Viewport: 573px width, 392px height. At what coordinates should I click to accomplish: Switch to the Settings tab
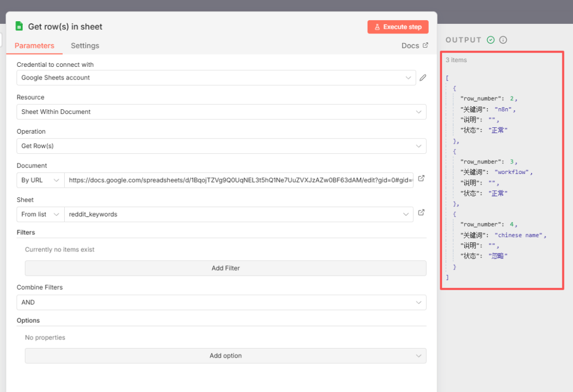coord(85,46)
